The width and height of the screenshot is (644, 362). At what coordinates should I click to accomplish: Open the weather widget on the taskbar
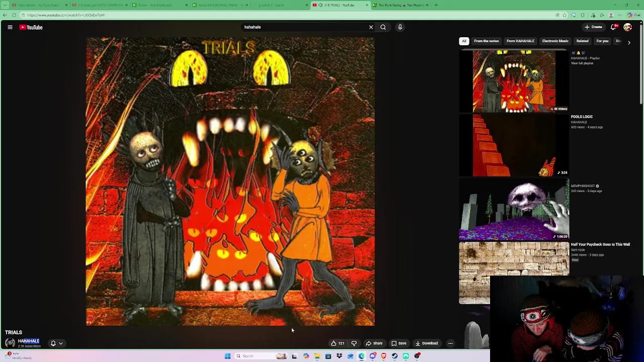point(18,355)
